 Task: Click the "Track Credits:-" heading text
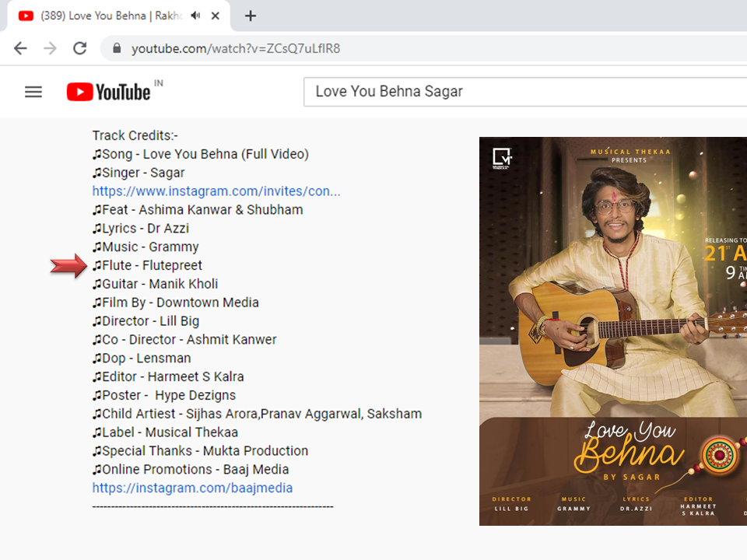[x=135, y=135]
